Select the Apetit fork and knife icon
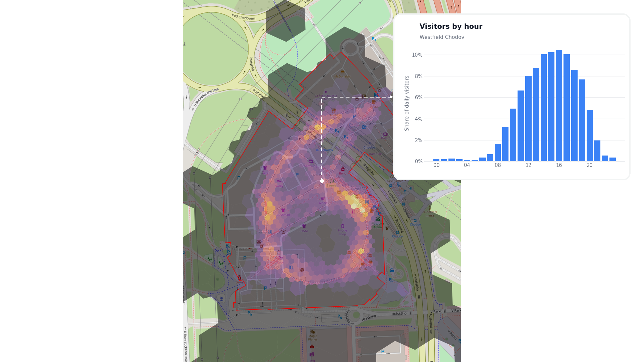644x362 pixels. click(x=333, y=110)
